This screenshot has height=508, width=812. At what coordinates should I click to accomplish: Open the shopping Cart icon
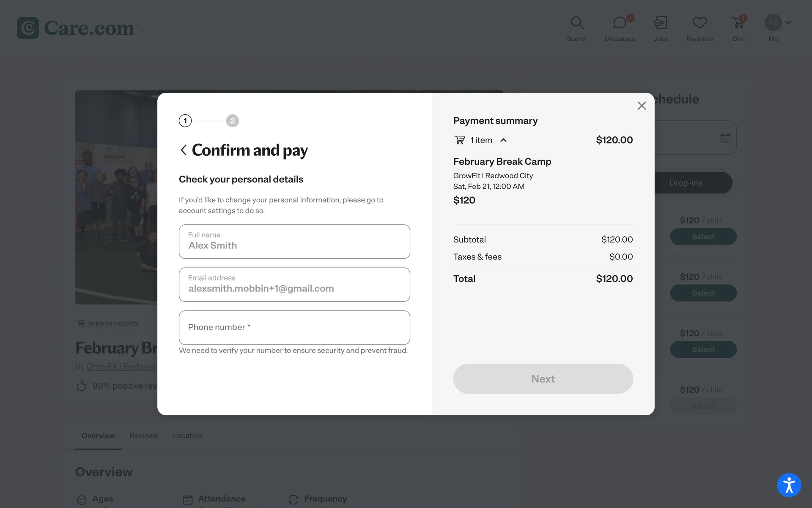click(x=738, y=28)
